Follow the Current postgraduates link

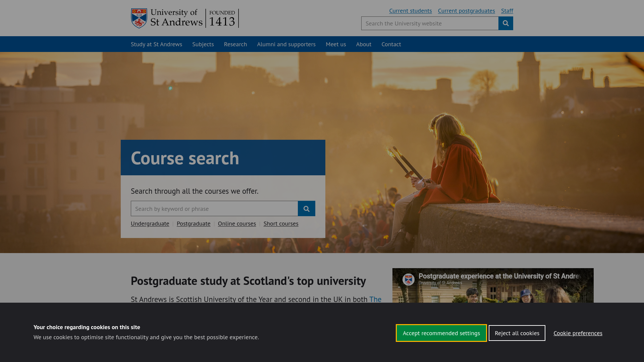point(466,11)
